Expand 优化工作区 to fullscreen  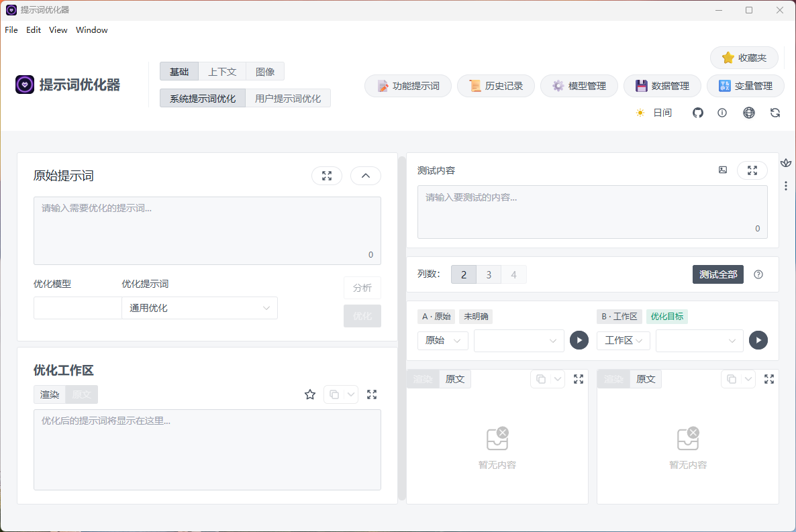[x=372, y=394]
